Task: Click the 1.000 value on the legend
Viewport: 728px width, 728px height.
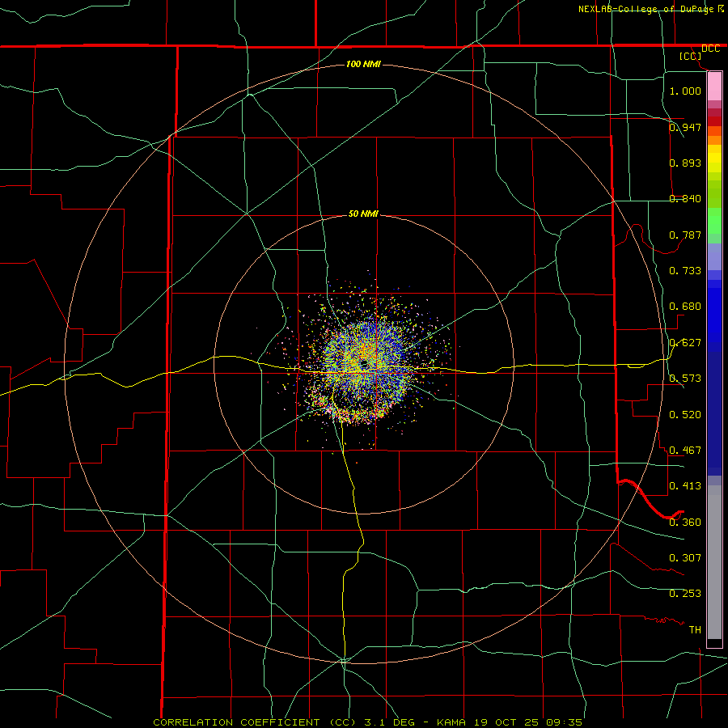Action: pos(685,91)
